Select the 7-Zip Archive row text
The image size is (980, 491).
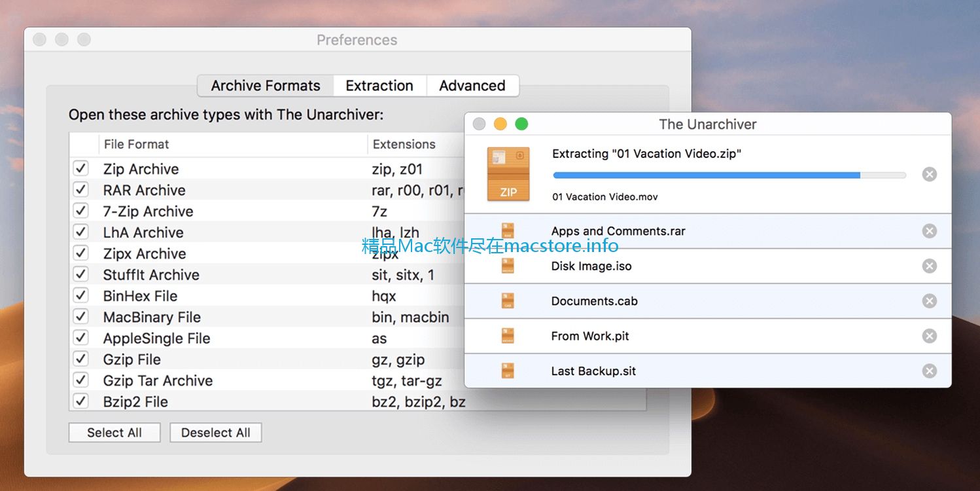click(x=148, y=211)
